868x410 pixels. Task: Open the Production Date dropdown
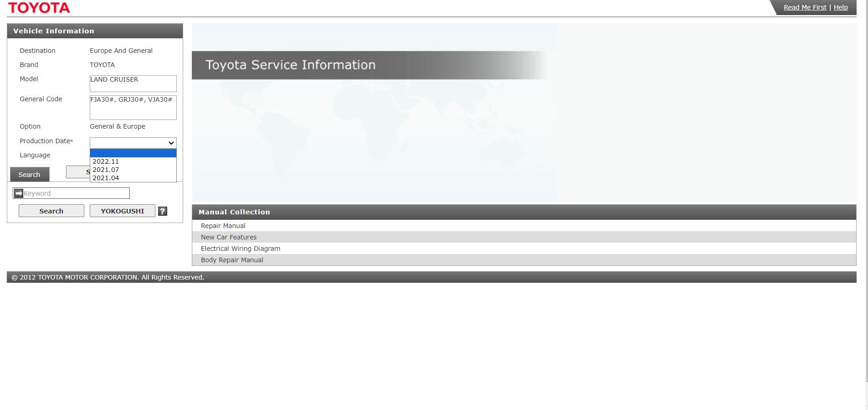(x=133, y=143)
